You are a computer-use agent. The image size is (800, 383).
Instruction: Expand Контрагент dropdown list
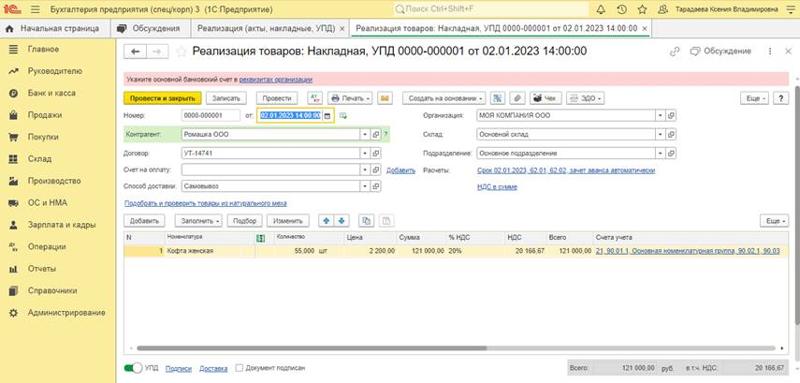pyautogui.click(x=365, y=134)
